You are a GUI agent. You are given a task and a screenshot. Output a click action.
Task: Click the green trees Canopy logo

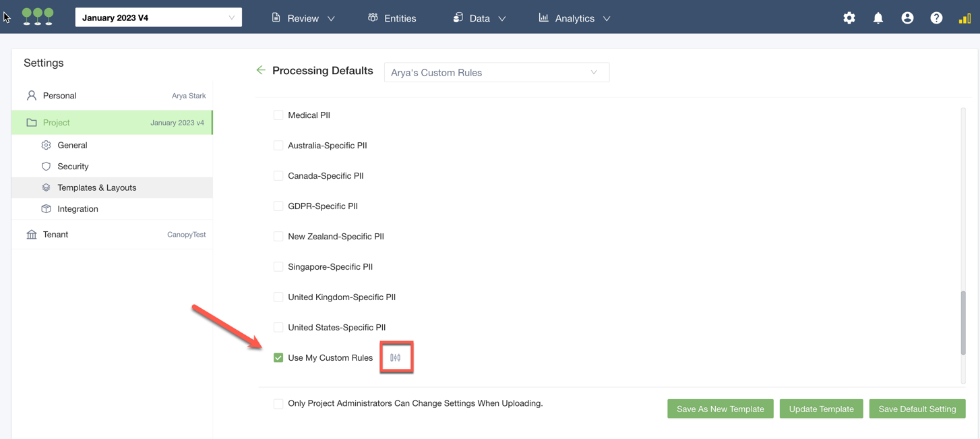tap(38, 17)
